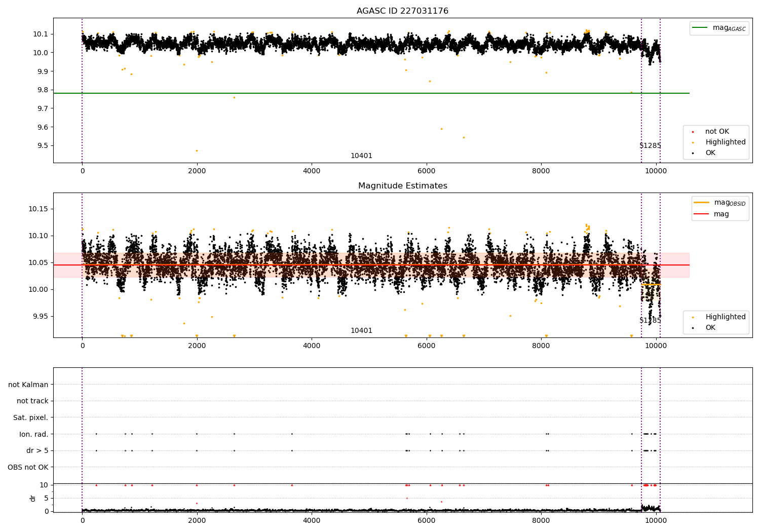Select the 9.7 y-axis tick in top plot
This screenshot has width=760, height=532.
click(x=43, y=109)
